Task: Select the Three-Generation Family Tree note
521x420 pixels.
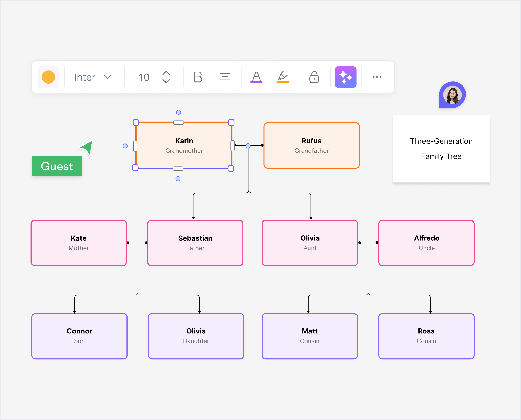Action: point(441,149)
